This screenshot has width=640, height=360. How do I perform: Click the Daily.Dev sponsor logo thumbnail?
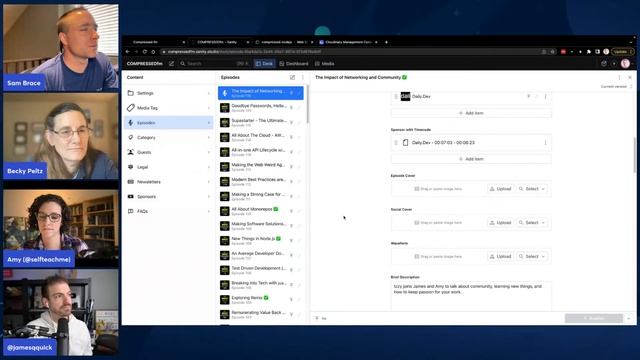[405, 96]
